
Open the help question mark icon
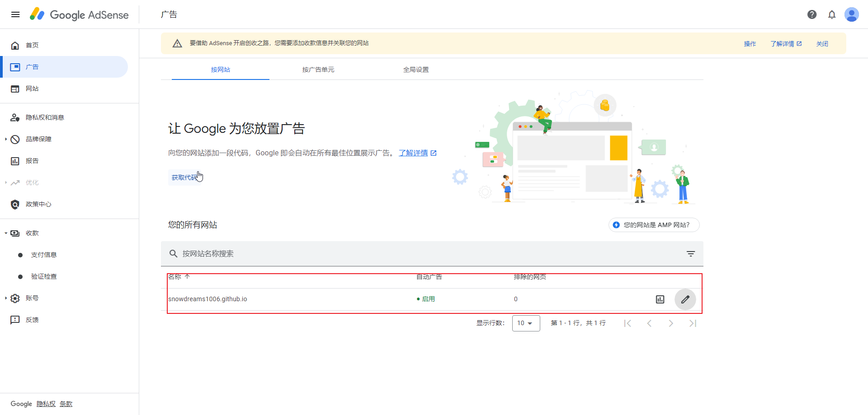pyautogui.click(x=812, y=14)
